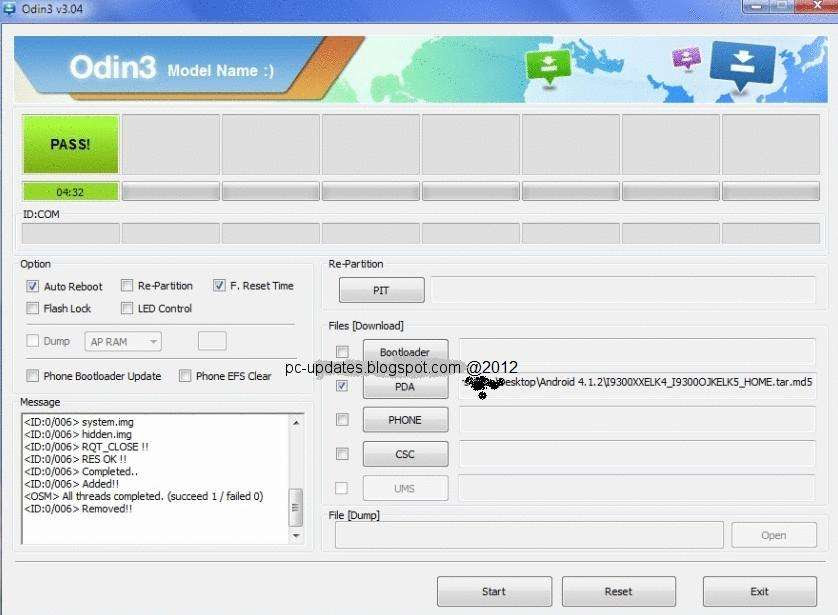Screen dimensions: 838x615
Task: Enable Flash Lock checkbox
Action: click(33, 308)
